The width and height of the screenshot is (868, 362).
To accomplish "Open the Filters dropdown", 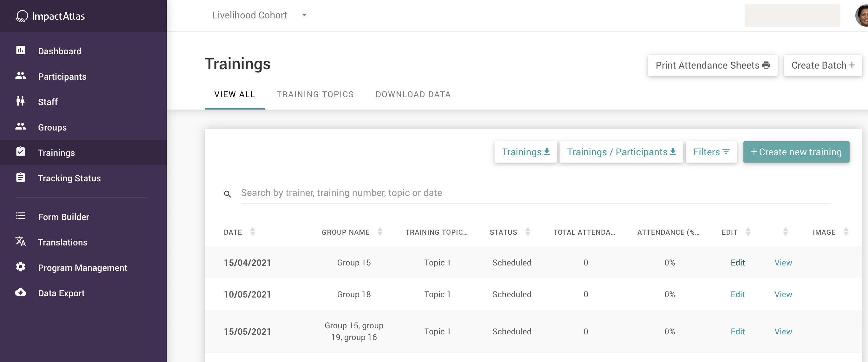I will pyautogui.click(x=711, y=152).
